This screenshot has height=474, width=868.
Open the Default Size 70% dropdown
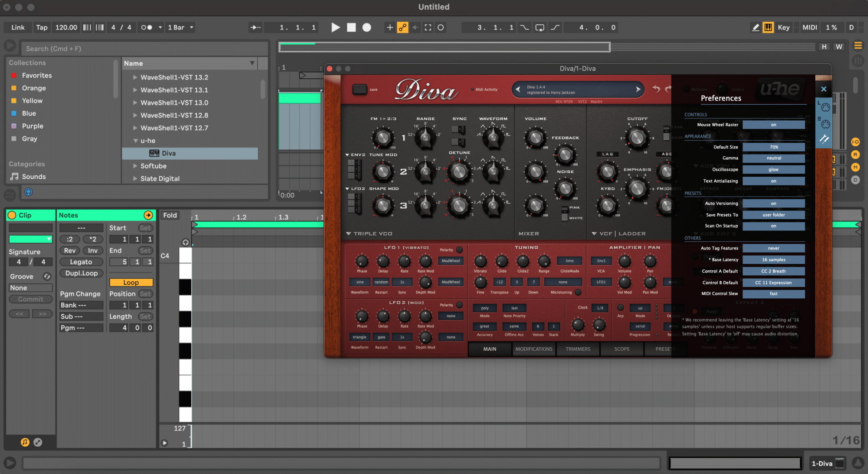click(773, 147)
